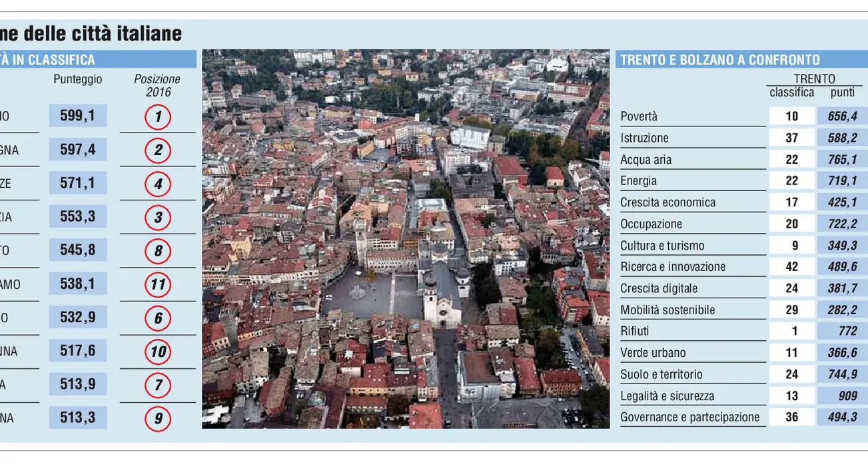The image size is (868, 464).
Task: Click the punti value 656,4
Action: pos(843,116)
